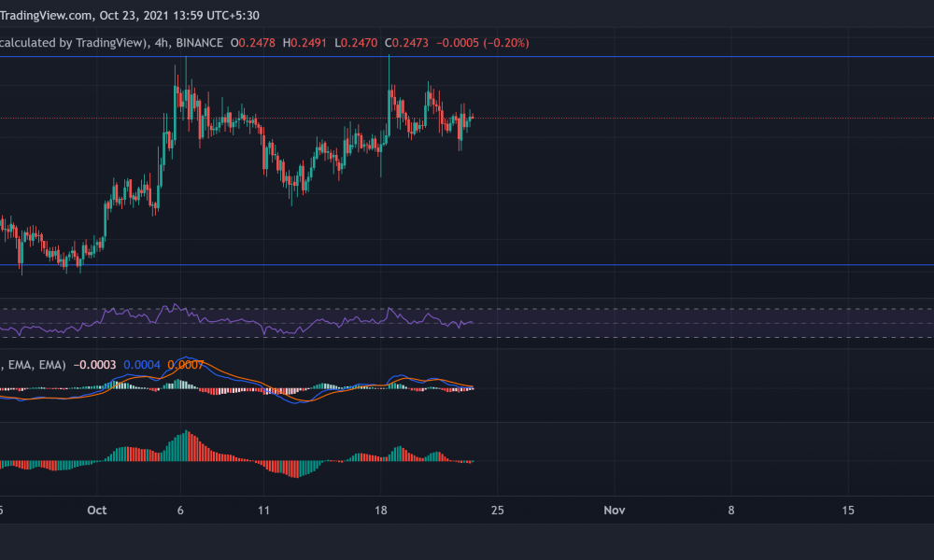Click the 15 date label on time axis
Image resolution: width=934 pixels, height=560 pixels.
pyautogui.click(x=848, y=510)
